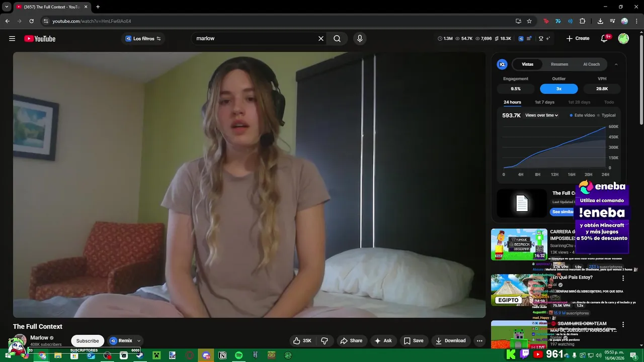Reload the page
The image size is (644, 362).
[31, 21]
